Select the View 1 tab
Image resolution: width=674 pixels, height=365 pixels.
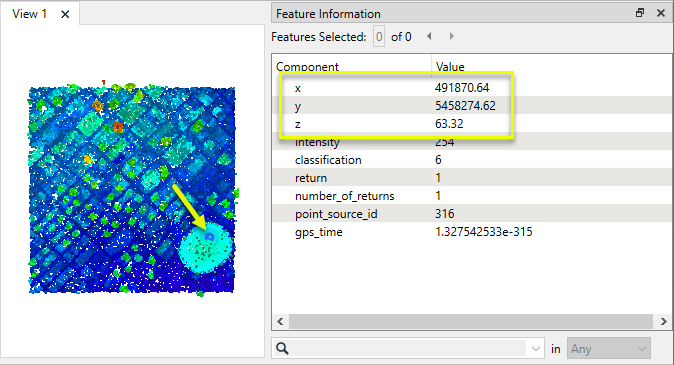[29, 14]
